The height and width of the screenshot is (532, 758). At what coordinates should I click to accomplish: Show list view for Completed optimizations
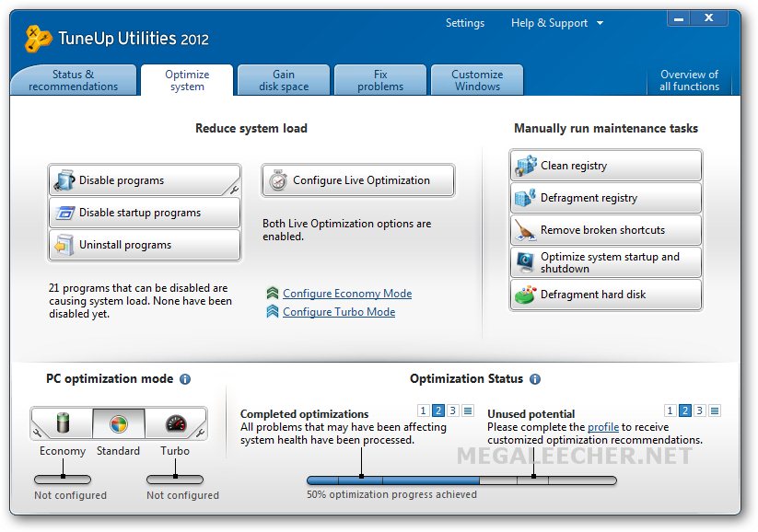(468, 411)
